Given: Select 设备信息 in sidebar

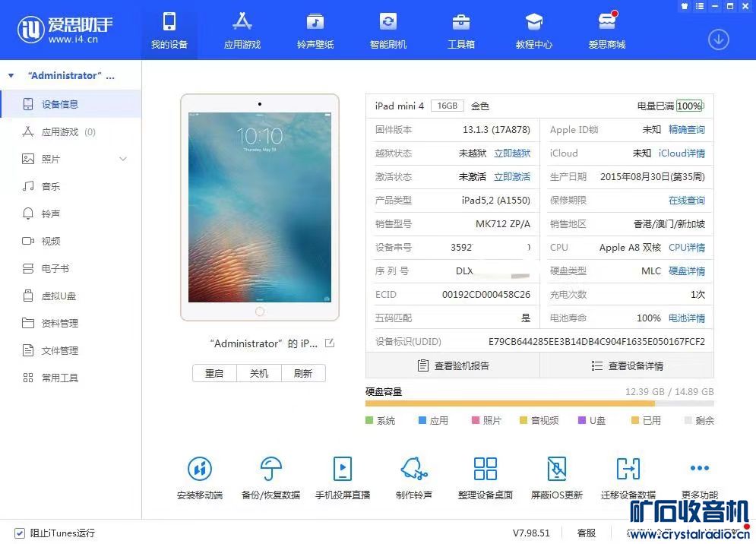Looking at the screenshot, I should [71, 104].
